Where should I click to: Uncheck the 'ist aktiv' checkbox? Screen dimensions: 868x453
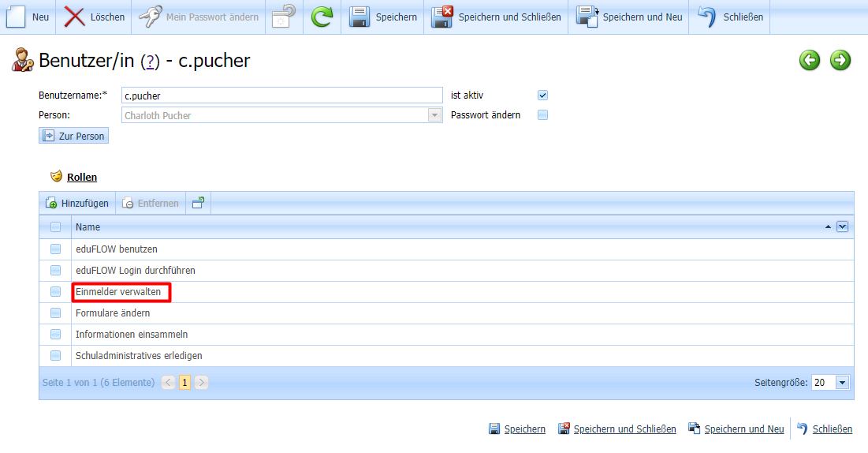click(542, 95)
